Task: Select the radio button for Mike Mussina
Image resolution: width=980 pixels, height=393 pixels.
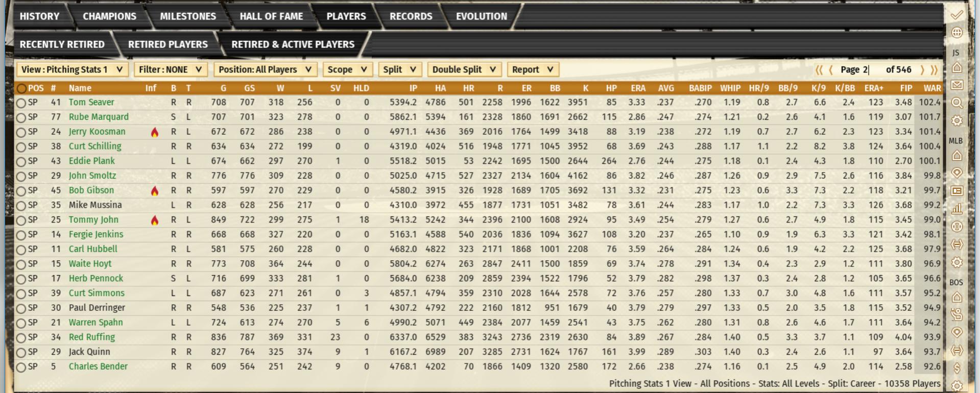Action: (x=21, y=206)
